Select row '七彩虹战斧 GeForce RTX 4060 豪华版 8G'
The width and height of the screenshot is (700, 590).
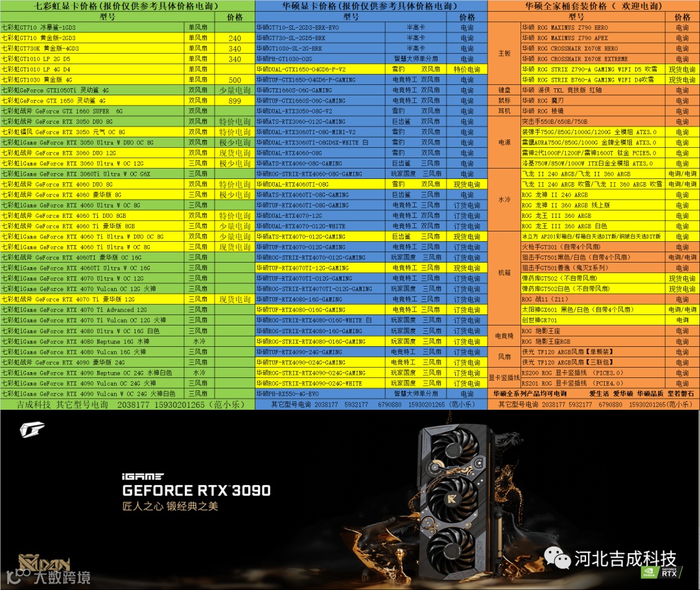(x=128, y=195)
